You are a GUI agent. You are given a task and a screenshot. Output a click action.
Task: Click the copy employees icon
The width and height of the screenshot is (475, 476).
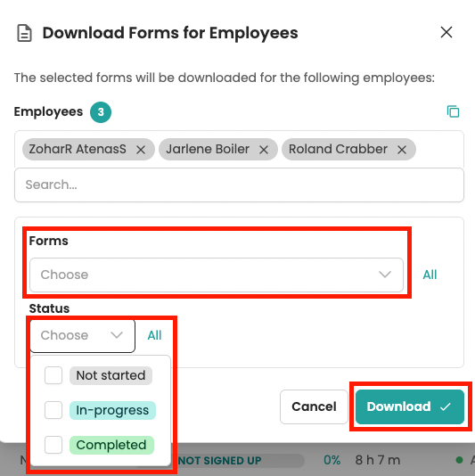point(453,111)
